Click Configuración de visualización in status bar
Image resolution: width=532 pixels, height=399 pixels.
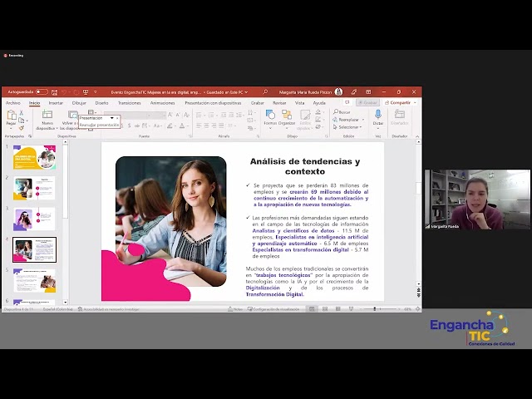[x=273, y=309]
